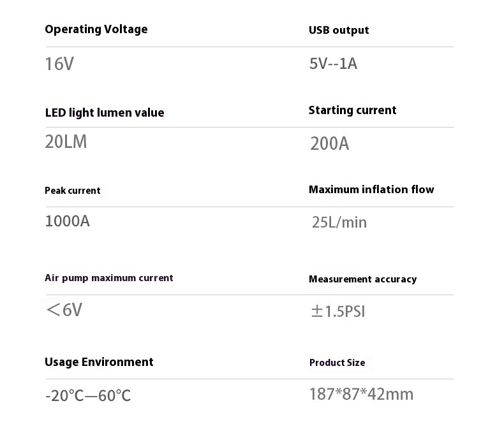Click the Peak current label

pos(73,191)
